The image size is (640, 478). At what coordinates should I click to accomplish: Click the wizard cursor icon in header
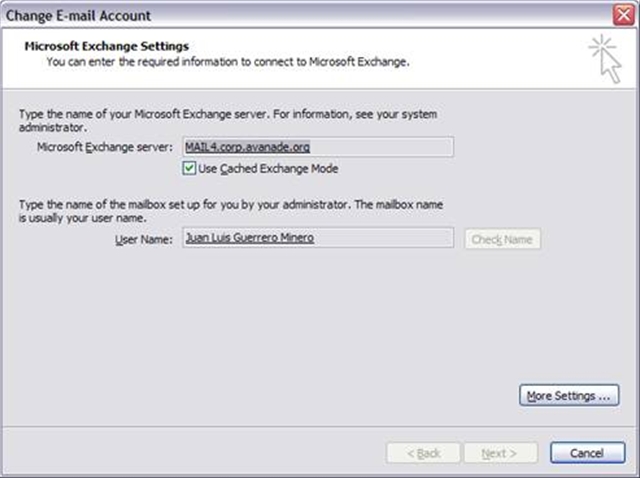[604, 57]
